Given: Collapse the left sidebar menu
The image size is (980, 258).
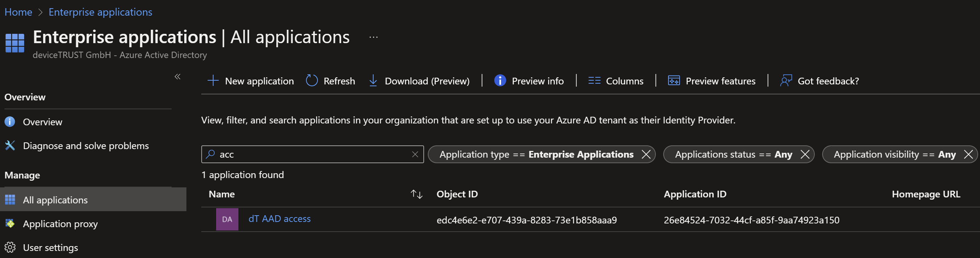Looking at the screenshot, I should click(x=177, y=77).
